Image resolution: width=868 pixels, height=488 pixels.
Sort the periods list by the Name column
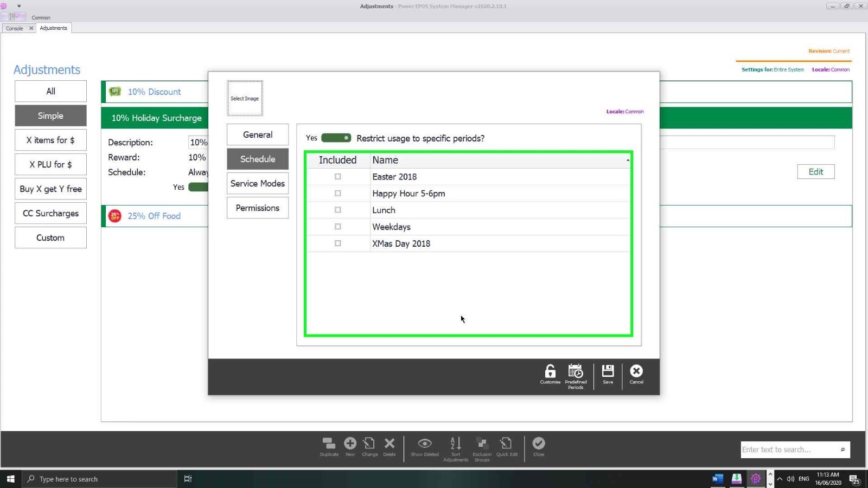tap(500, 160)
